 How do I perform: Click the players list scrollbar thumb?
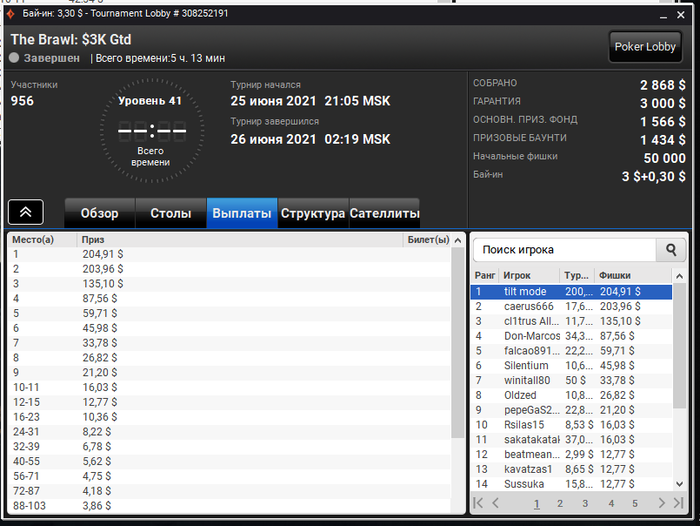[x=679, y=345]
